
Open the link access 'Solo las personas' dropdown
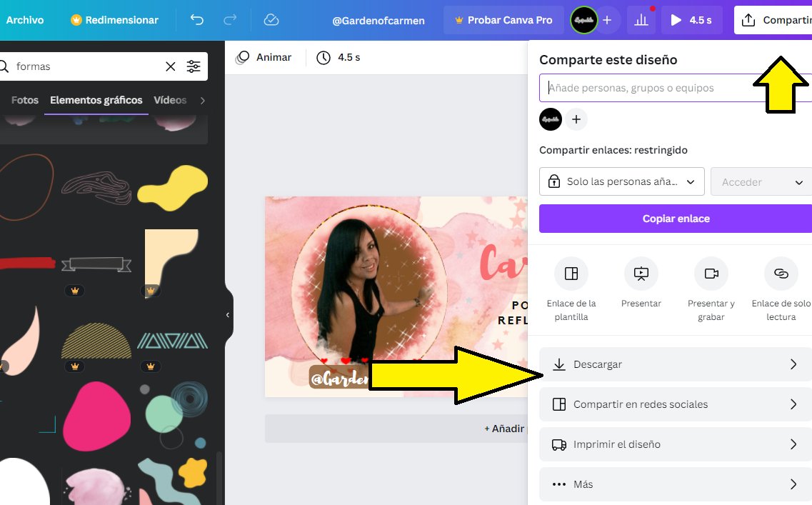622,181
